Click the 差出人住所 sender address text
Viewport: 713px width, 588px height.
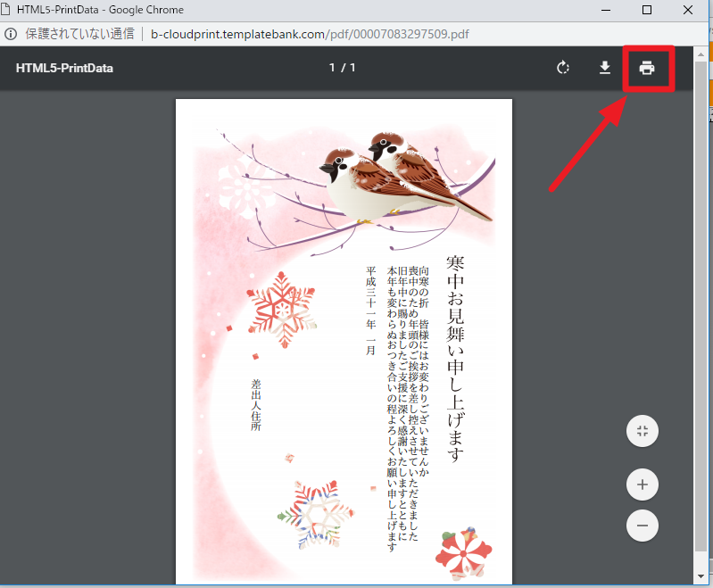(256, 404)
